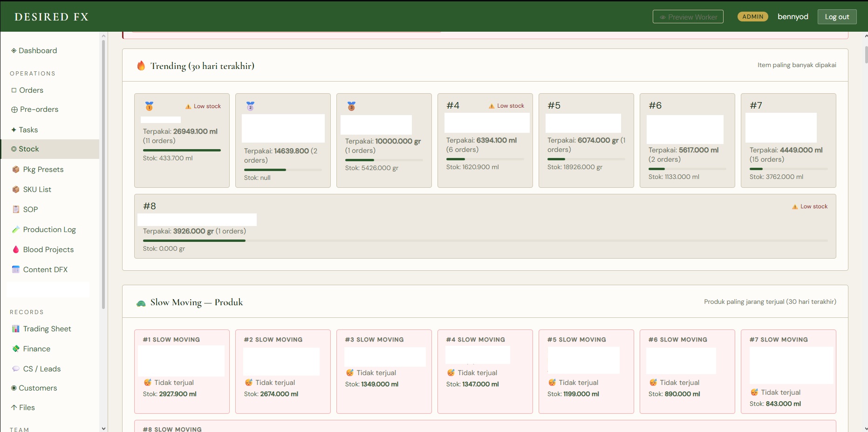
Task: Open SKU List page
Action: coord(37,189)
